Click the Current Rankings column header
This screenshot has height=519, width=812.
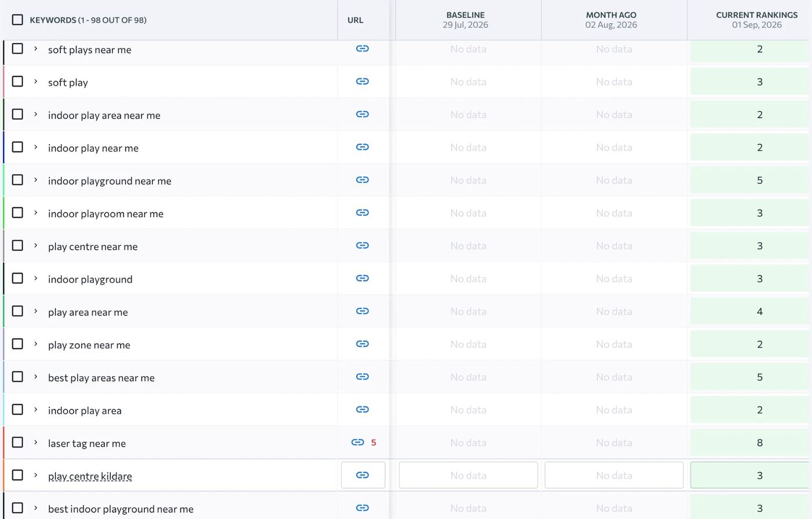tap(757, 20)
